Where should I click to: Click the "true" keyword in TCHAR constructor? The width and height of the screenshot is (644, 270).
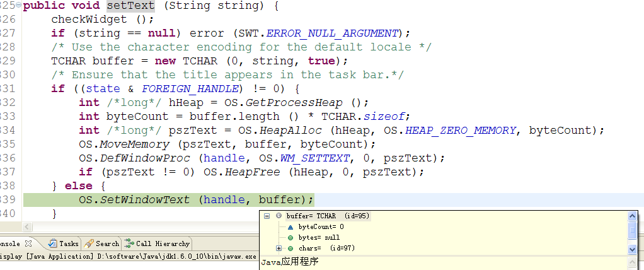[321, 61]
